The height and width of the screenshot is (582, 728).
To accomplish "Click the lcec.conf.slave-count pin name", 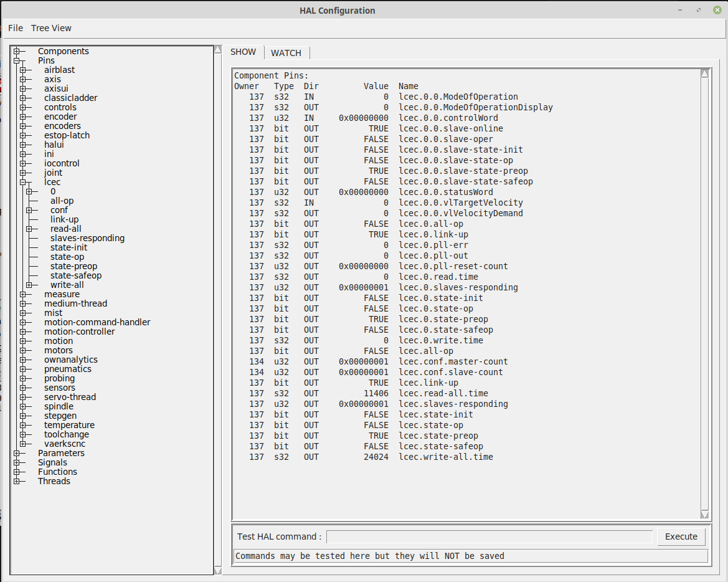I will [451, 373].
